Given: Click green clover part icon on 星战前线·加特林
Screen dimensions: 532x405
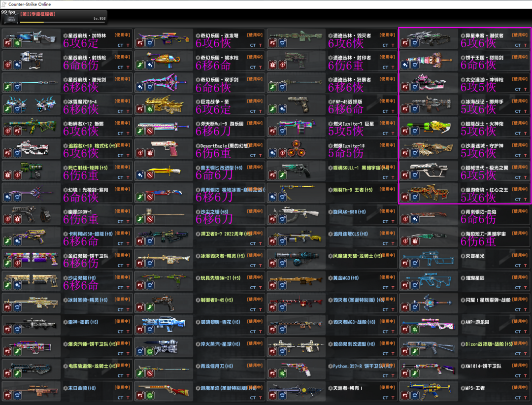Looking at the screenshot, I should [17, 43].
